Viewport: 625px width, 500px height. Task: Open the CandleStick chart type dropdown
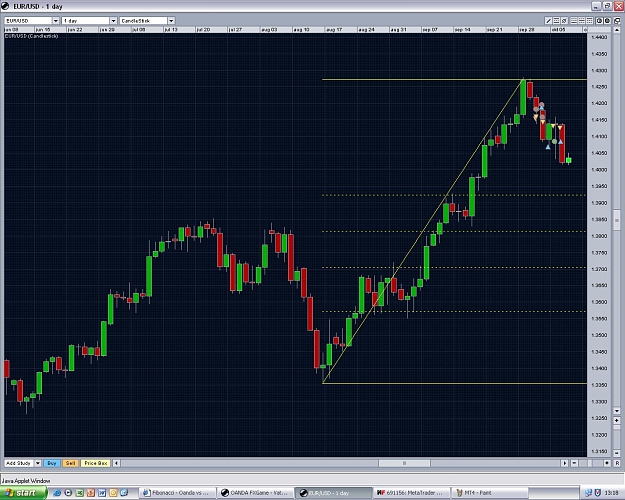[x=171, y=21]
